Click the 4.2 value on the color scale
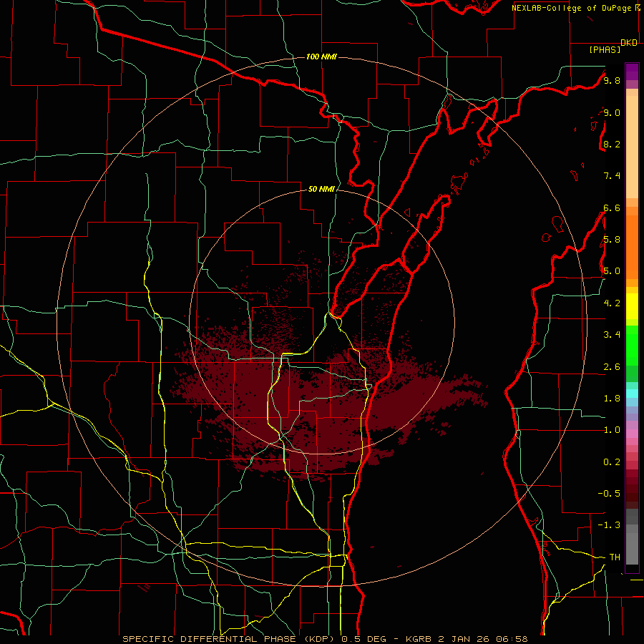Image resolution: width=644 pixels, height=644 pixels. click(612, 303)
